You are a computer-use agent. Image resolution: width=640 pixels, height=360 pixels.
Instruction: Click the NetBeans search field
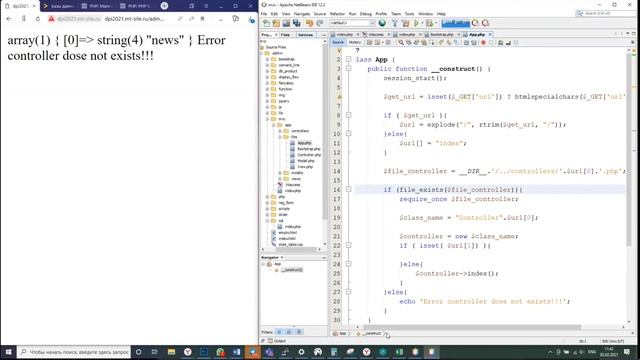pos(606,13)
